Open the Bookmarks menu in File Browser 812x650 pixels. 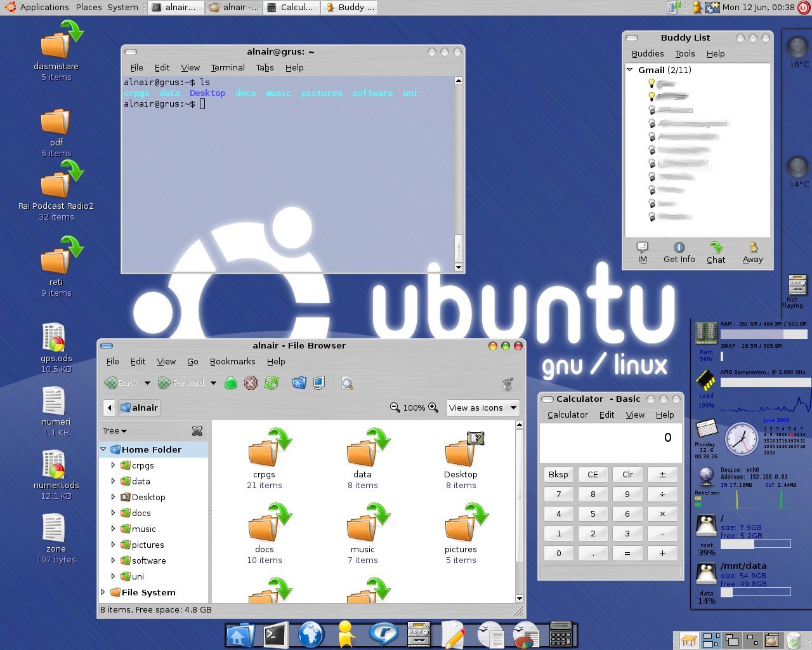coord(232,361)
